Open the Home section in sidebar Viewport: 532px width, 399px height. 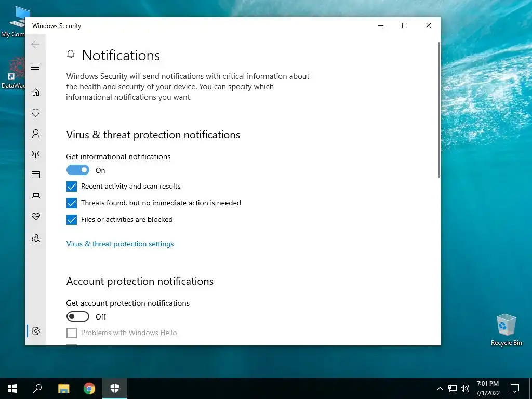coord(36,92)
